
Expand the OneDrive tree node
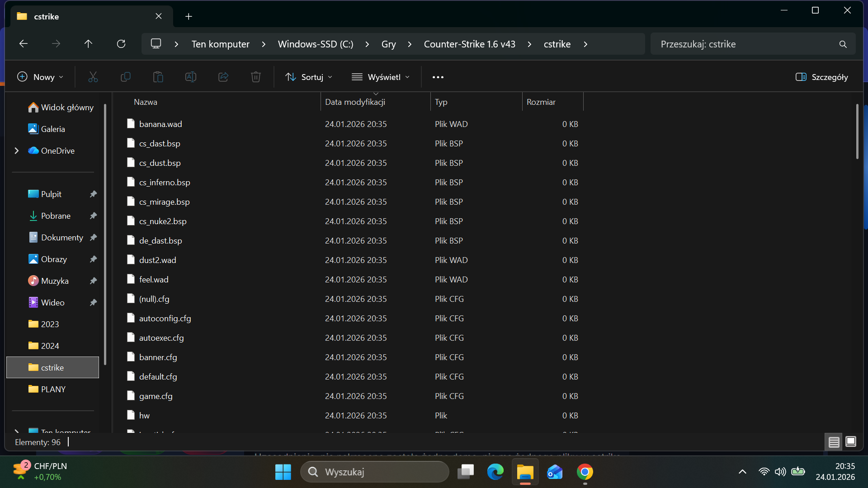tap(17, 151)
